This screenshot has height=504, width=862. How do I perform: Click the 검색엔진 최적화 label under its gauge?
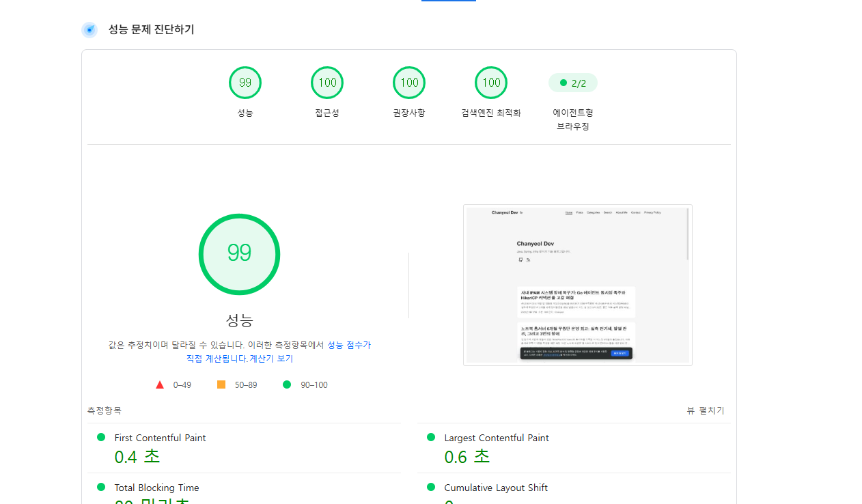point(491,113)
